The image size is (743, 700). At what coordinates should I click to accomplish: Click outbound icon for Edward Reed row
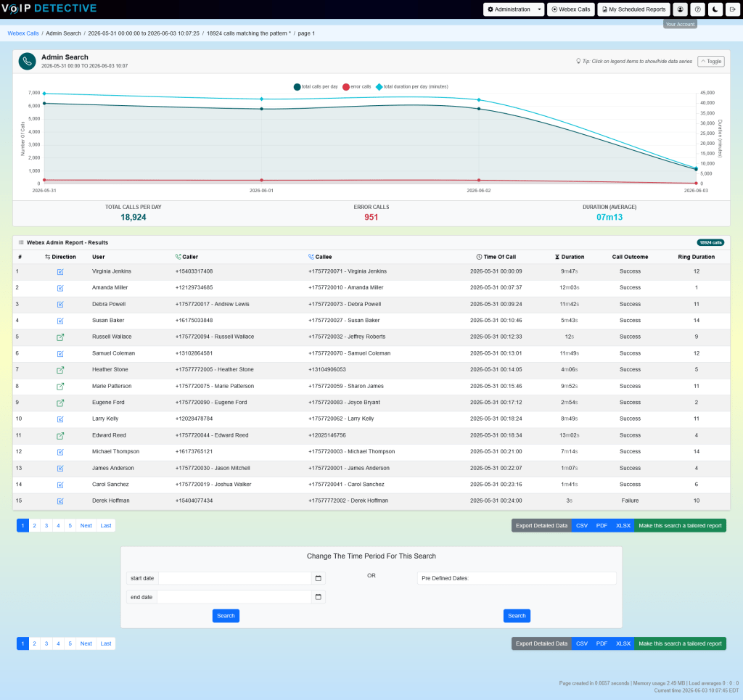pos(60,436)
